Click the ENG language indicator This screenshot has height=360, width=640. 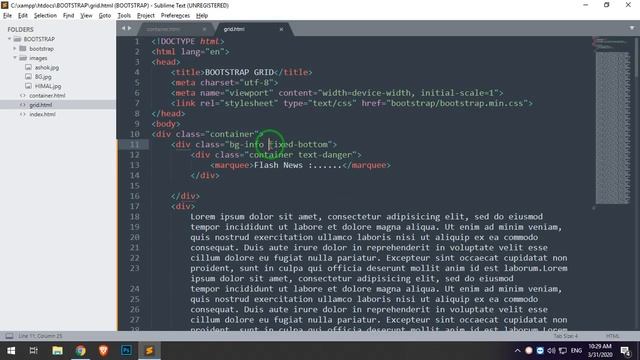coord(576,351)
